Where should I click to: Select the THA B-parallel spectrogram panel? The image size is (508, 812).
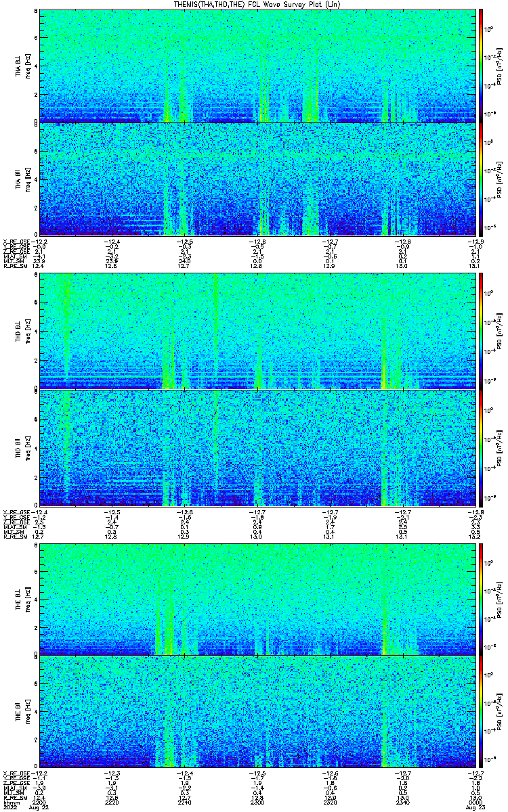[257, 179]
